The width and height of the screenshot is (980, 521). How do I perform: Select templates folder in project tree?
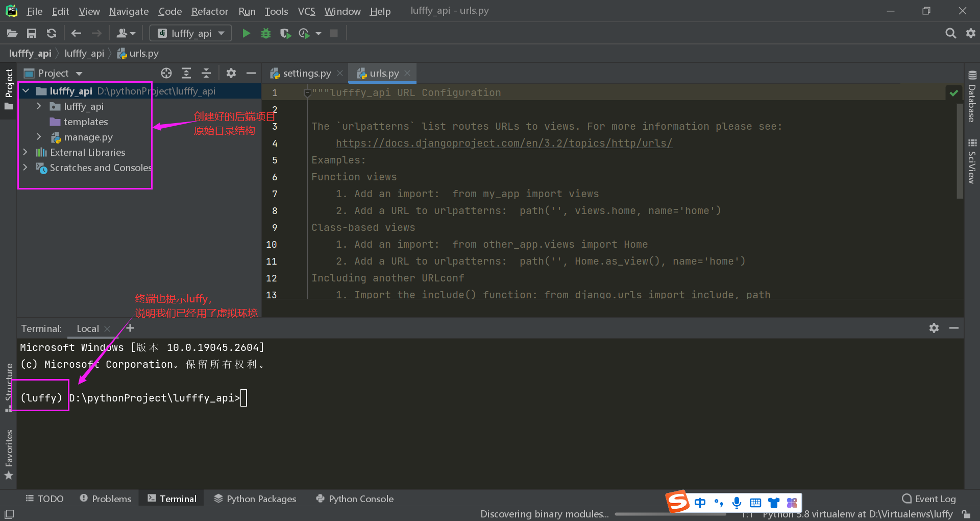(79, 122)
